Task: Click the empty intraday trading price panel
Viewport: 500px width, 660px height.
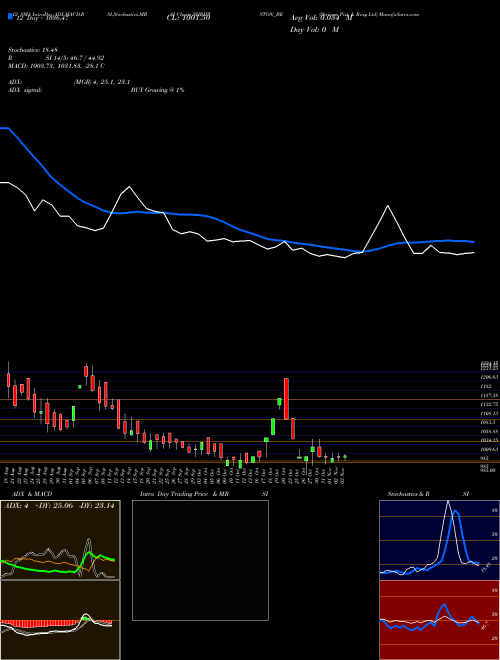Action: (200, 560)
